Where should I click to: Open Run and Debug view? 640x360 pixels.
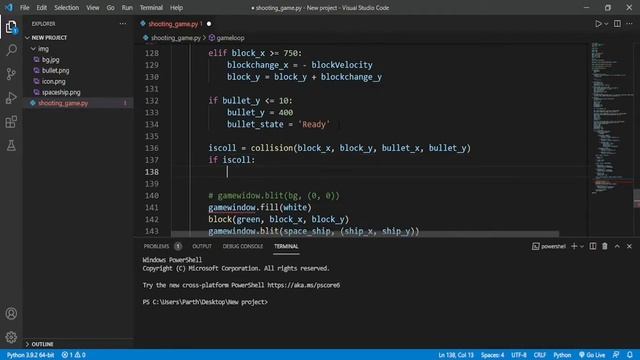pyautogui.click(x=11, y=98)
